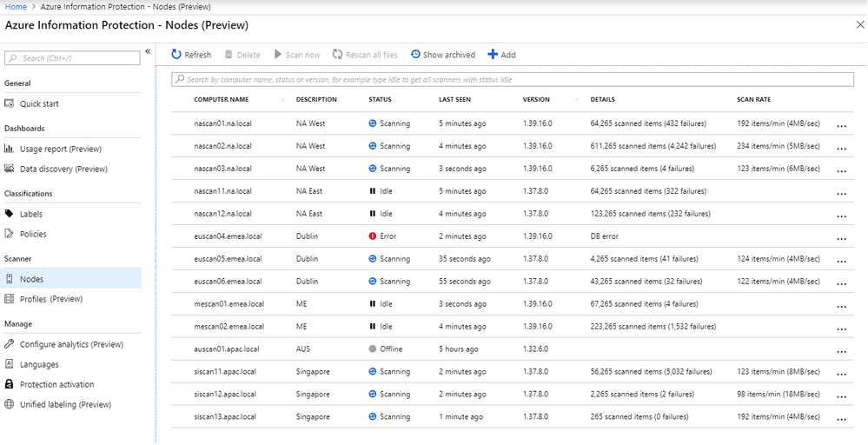
Task: Open more options for siscan12.apac.local
Action: tap(841, 397)
